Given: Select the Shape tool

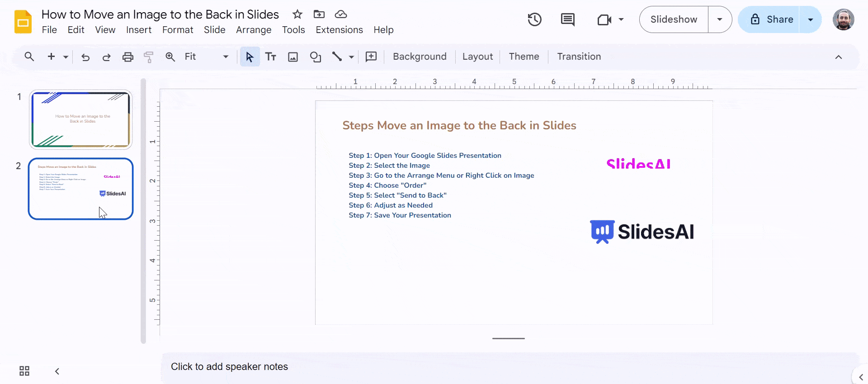Looking at the screenshot, I should click(315, 57).
